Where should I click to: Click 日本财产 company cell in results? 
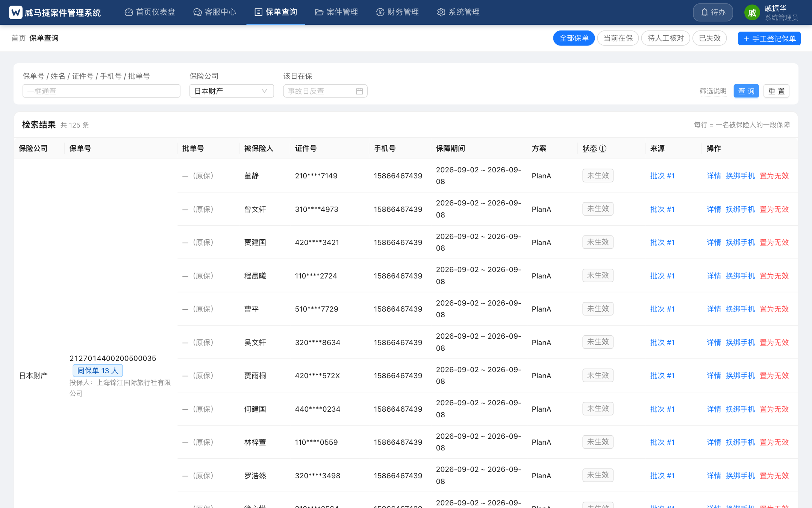[33, 376]
